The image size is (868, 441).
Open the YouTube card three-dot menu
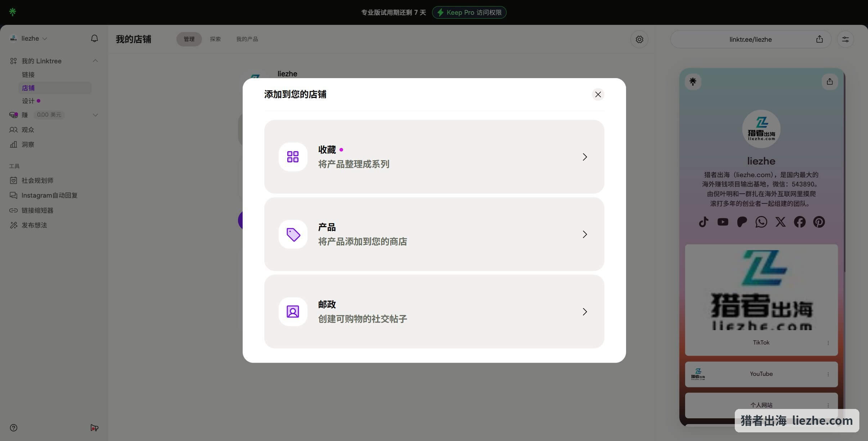pos(828,374)
